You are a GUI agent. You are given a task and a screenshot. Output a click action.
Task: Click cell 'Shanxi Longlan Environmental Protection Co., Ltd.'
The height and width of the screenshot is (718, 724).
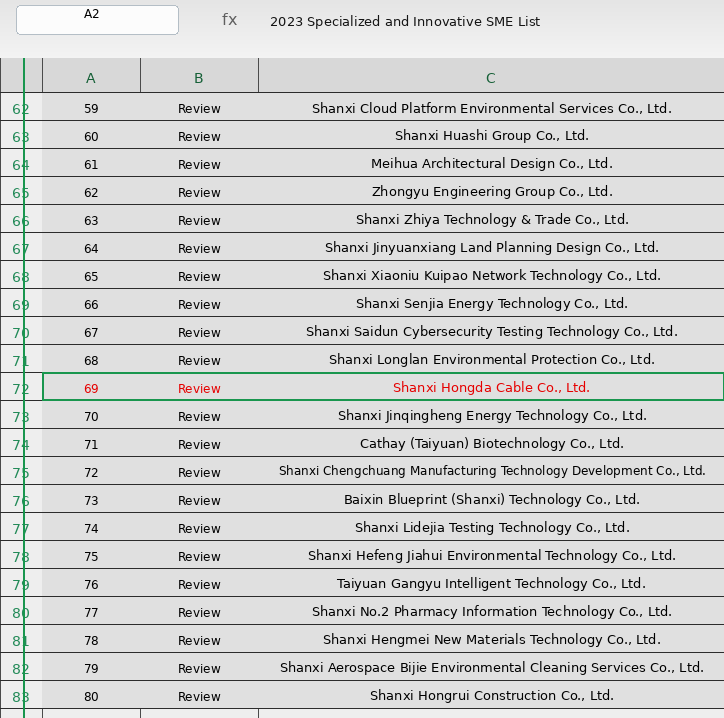[491, 360]
